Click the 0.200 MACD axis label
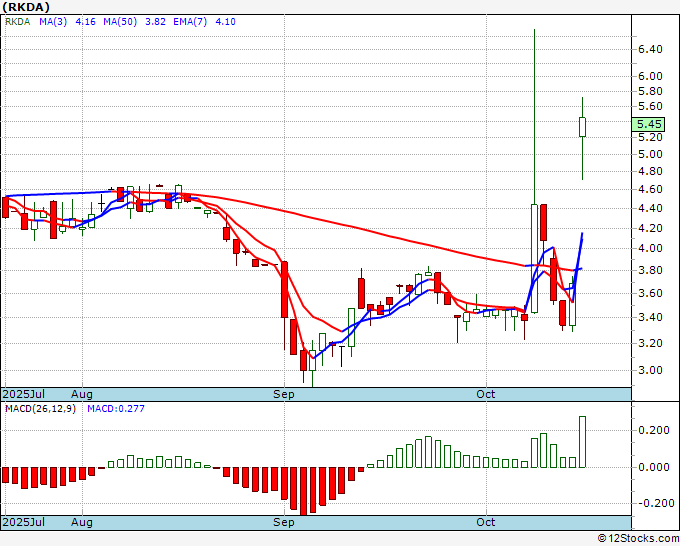This screenshot has width=680, height=546. [653, 431]
